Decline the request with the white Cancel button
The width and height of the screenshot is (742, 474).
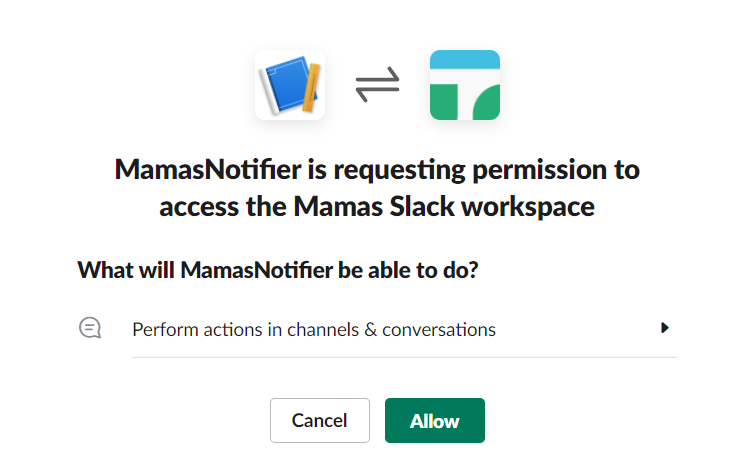[320, 420]
